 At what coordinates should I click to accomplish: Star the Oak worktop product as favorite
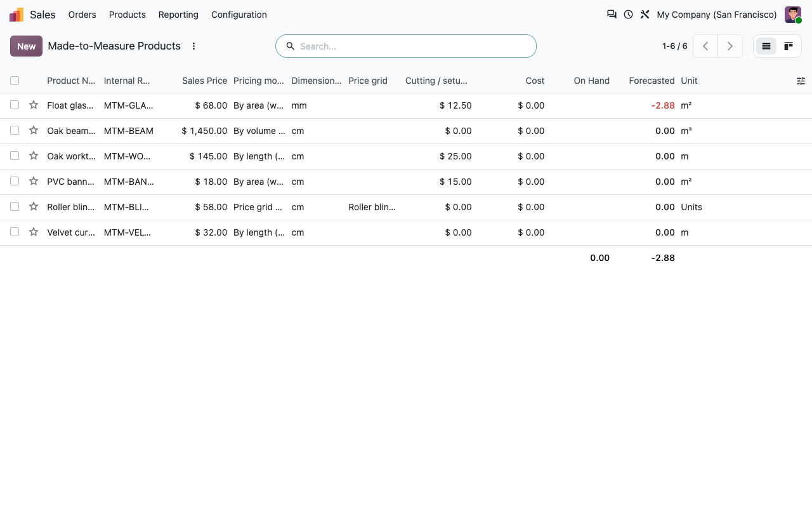tap(34, 156)
